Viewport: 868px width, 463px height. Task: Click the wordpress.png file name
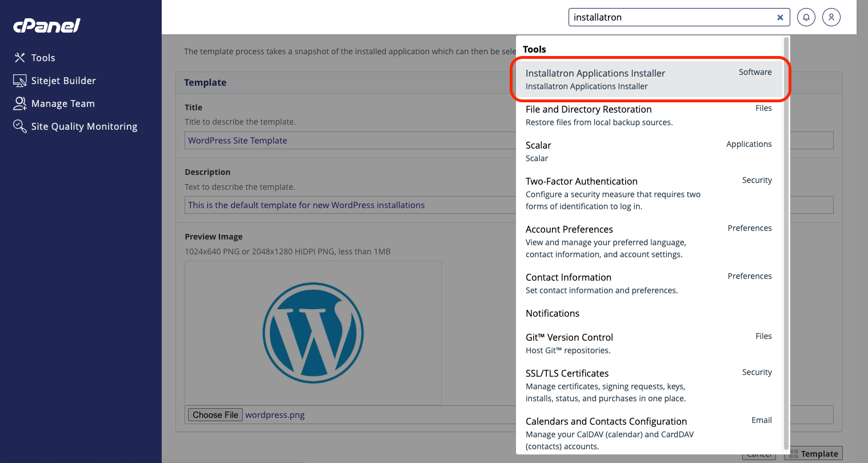[275, 415]
